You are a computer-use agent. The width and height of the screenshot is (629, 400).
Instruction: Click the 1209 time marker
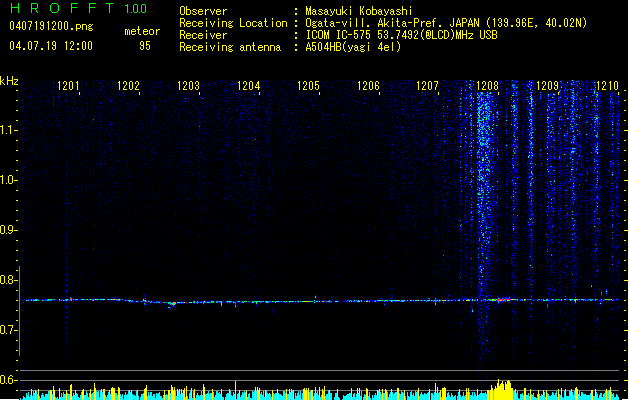pyautogui.click(x=548, y=86)
